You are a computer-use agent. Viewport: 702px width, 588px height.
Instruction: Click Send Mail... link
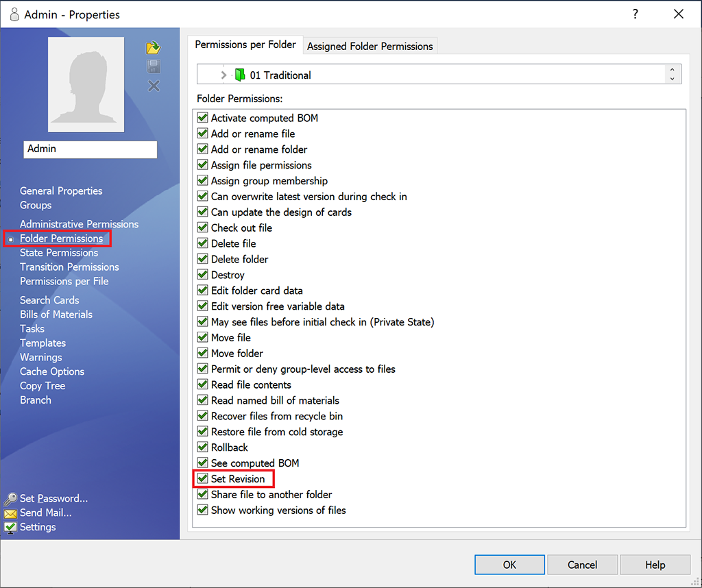(x=46, y=513)
